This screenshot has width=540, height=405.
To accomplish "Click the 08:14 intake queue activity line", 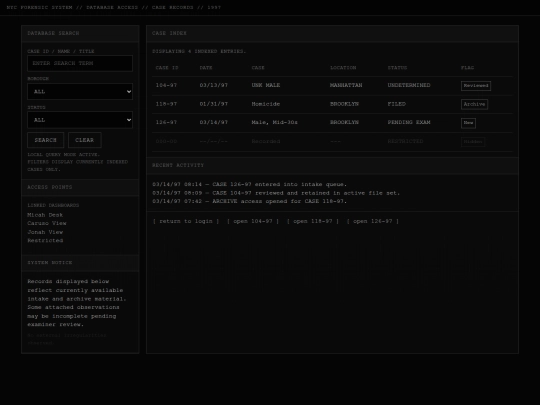I will tap(250, 185).
